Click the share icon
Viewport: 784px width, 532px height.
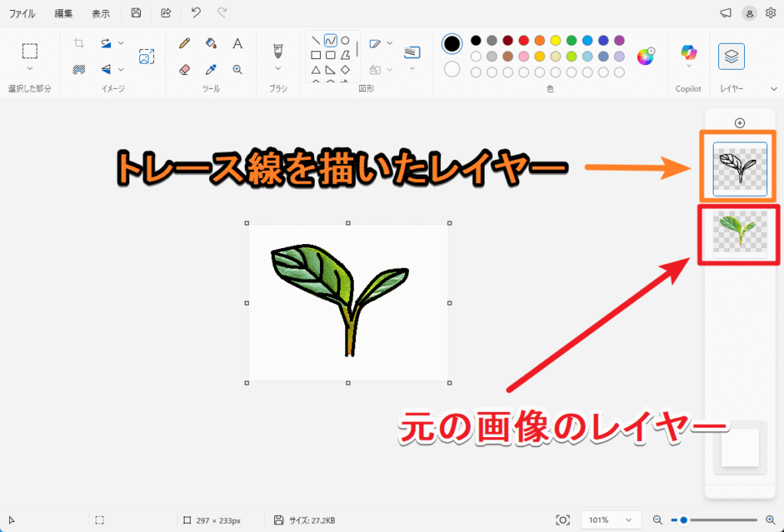point(166,13)
